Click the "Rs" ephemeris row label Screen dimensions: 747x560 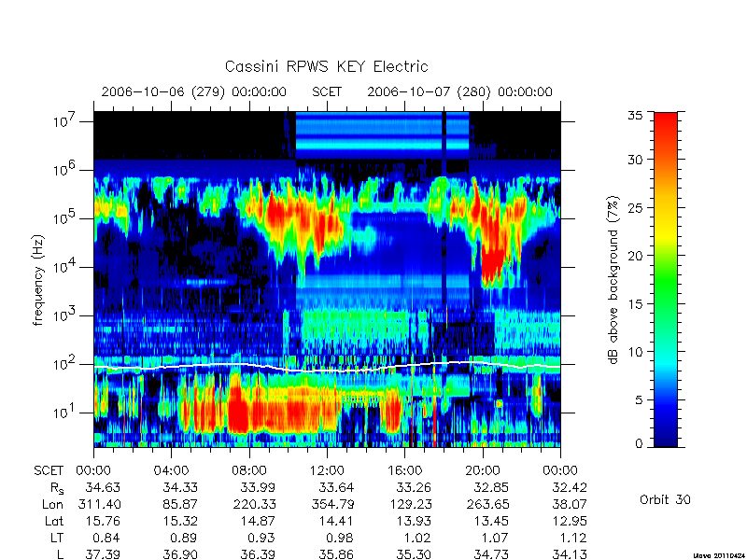pyautogui.click(x=57, y=488)
